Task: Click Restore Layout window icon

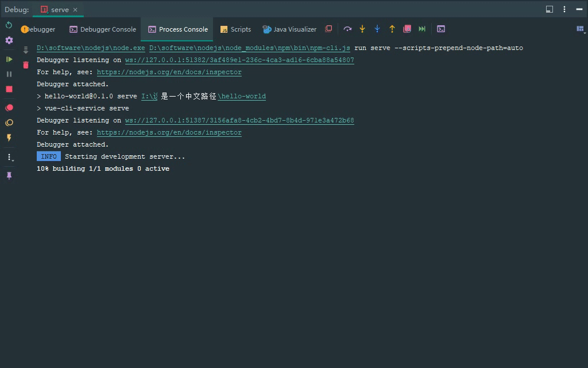Action: 550,9
